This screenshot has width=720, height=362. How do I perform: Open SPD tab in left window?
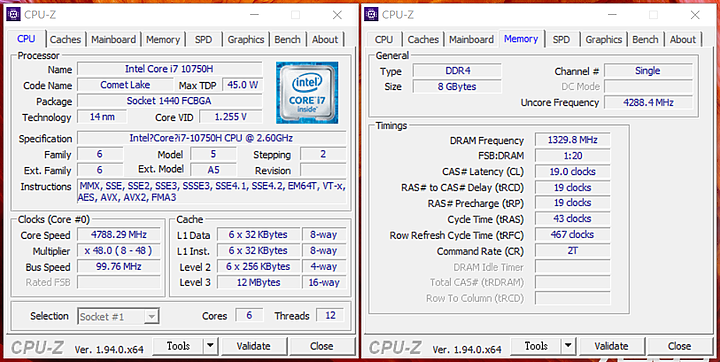(203, 40)
